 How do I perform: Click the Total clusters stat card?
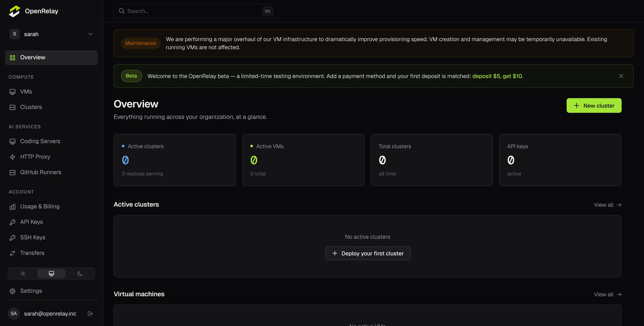(432, 160)
